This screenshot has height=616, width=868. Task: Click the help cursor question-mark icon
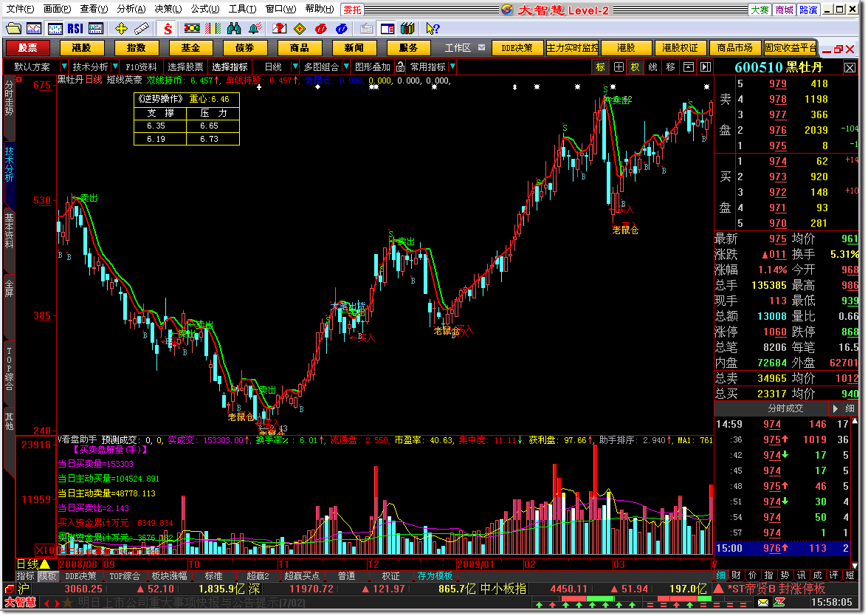[x=433, y=28]
